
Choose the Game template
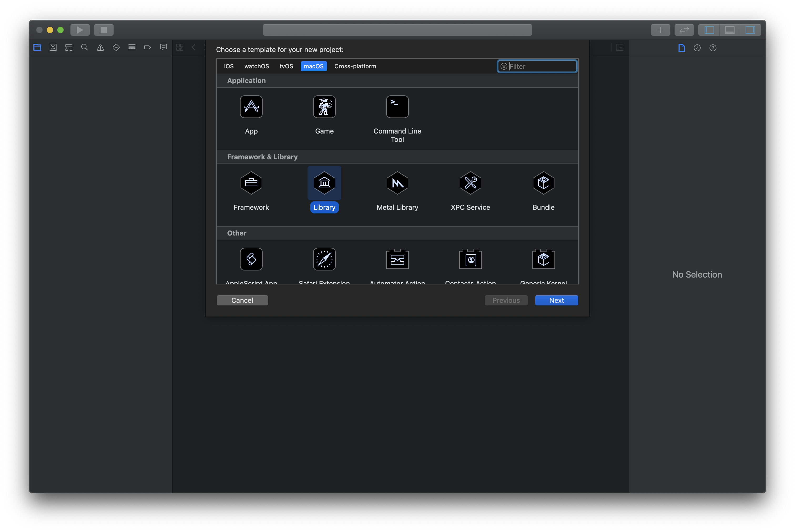click(324, 107)
